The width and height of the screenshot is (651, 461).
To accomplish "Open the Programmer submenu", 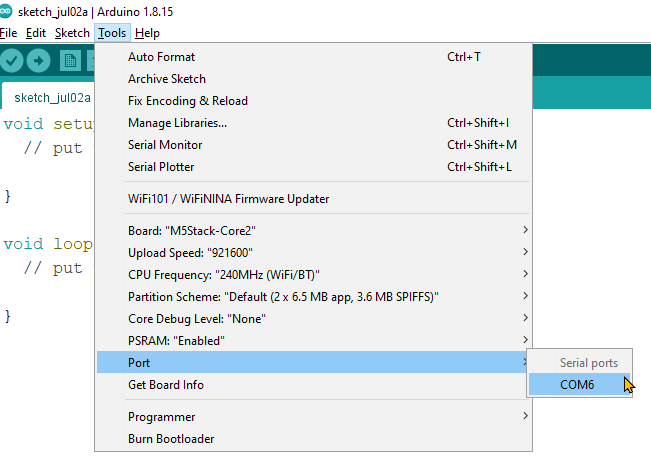I will (314, 417).
